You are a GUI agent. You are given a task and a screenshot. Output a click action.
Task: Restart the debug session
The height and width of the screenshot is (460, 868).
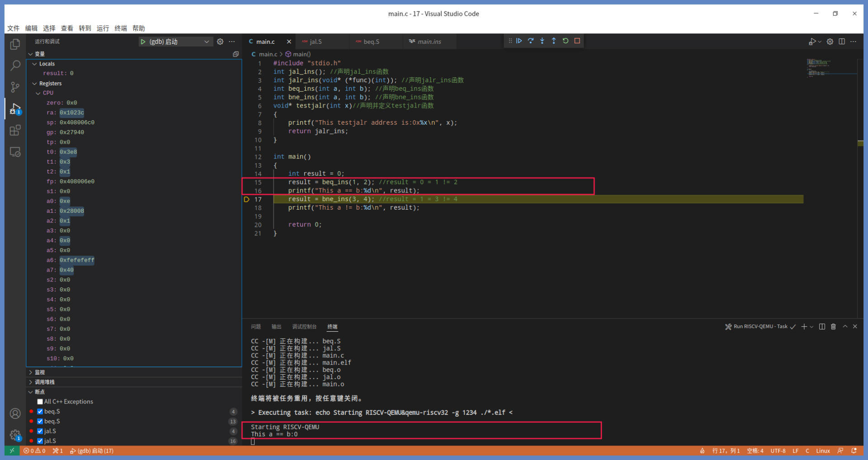pyautogui.click(x=565, y=41)
